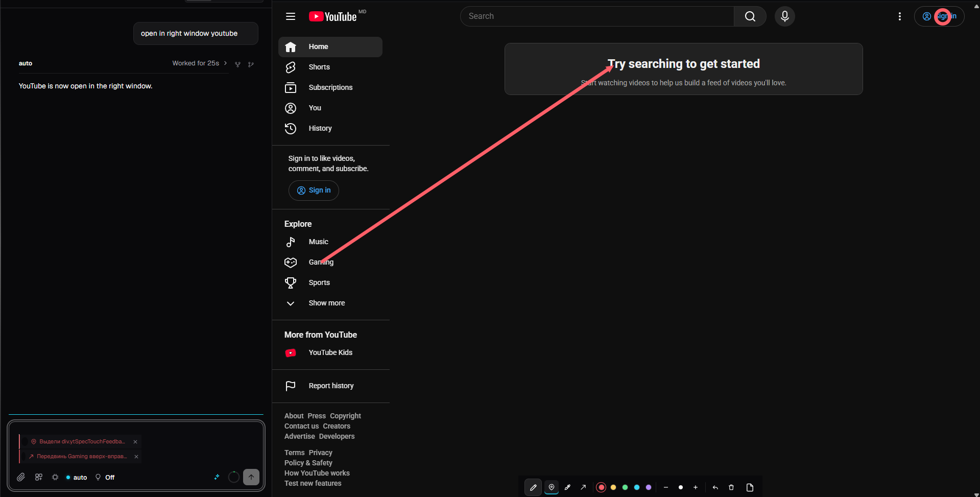
Task: Delete annotations with trash icon
Action: (x=731, y=487)
